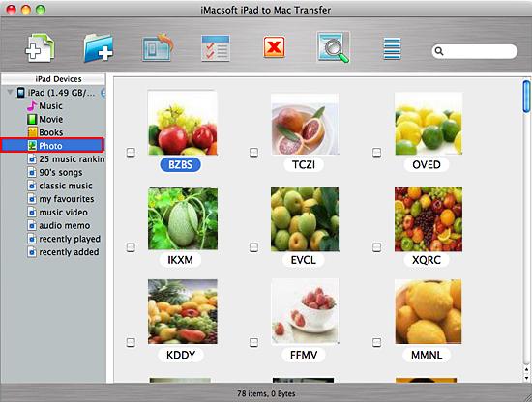
Task: Click the info icon beside iPad device
Action: (103, 93)
